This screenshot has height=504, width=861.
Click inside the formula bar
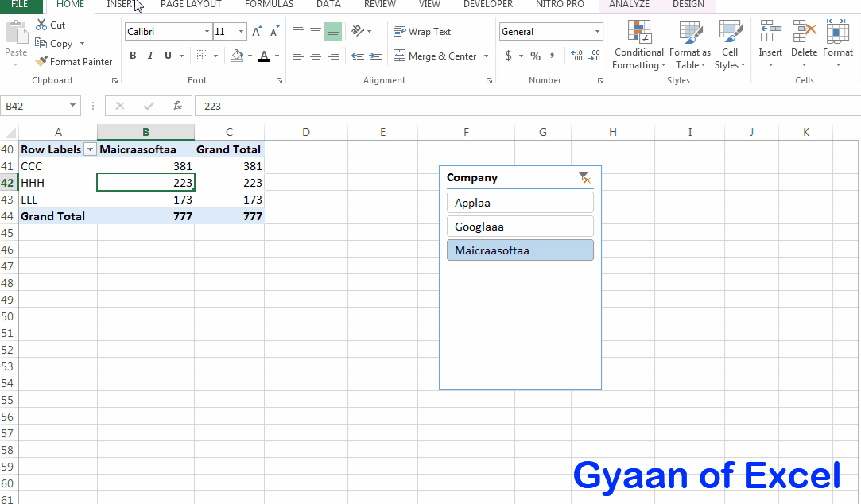pyautogui.click(x=318, y=105)
